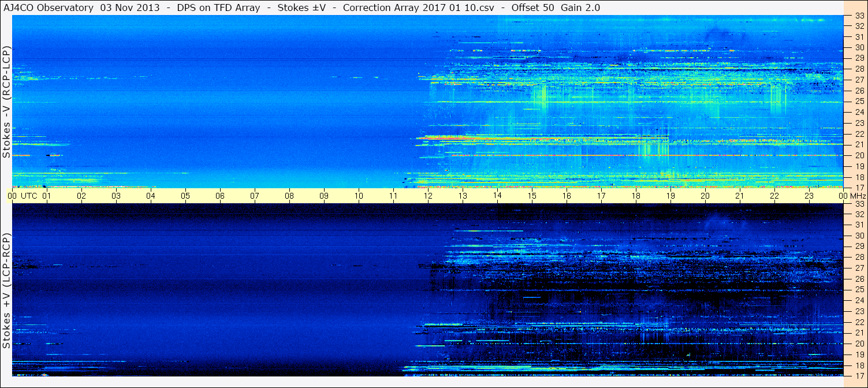Click the 14 hour tick label
Screen dimensions: 868x388
497,196
